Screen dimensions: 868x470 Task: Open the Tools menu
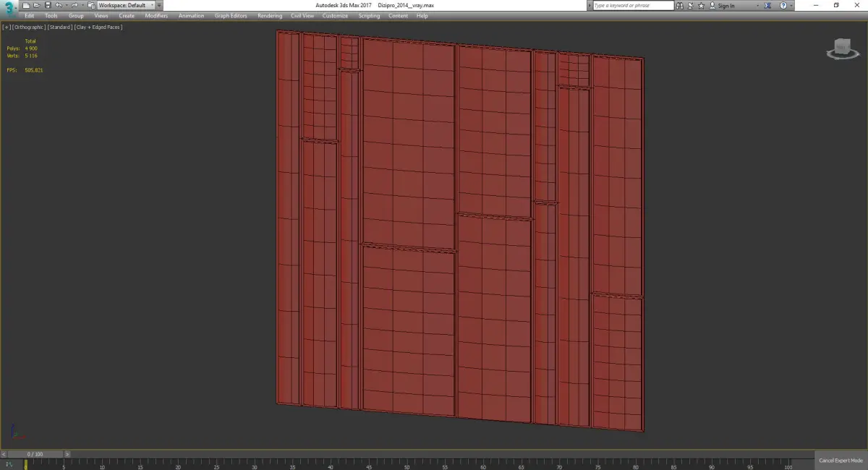pyautogui.click(x=51, y=15)
